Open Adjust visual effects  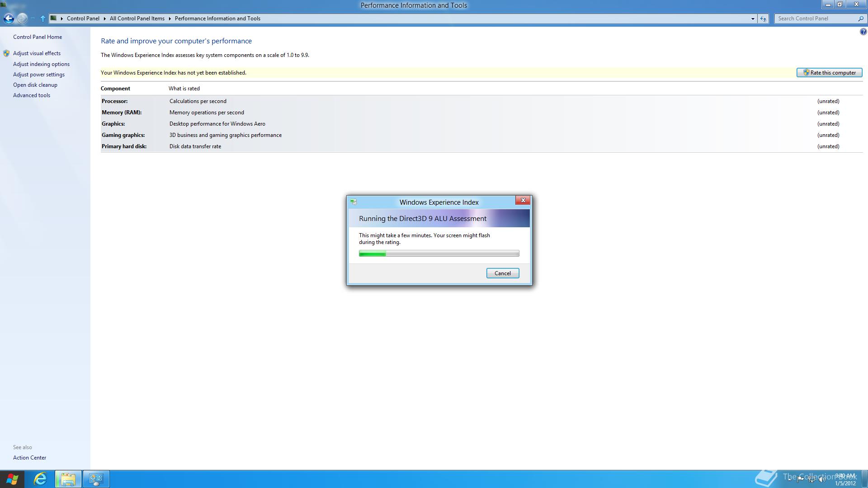37,53
